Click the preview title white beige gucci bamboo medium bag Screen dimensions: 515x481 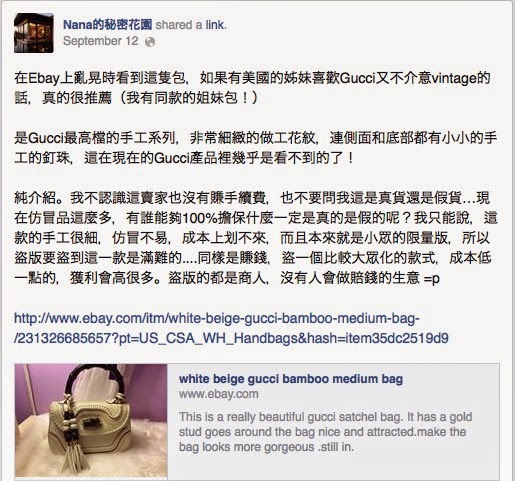coord(291,379)
